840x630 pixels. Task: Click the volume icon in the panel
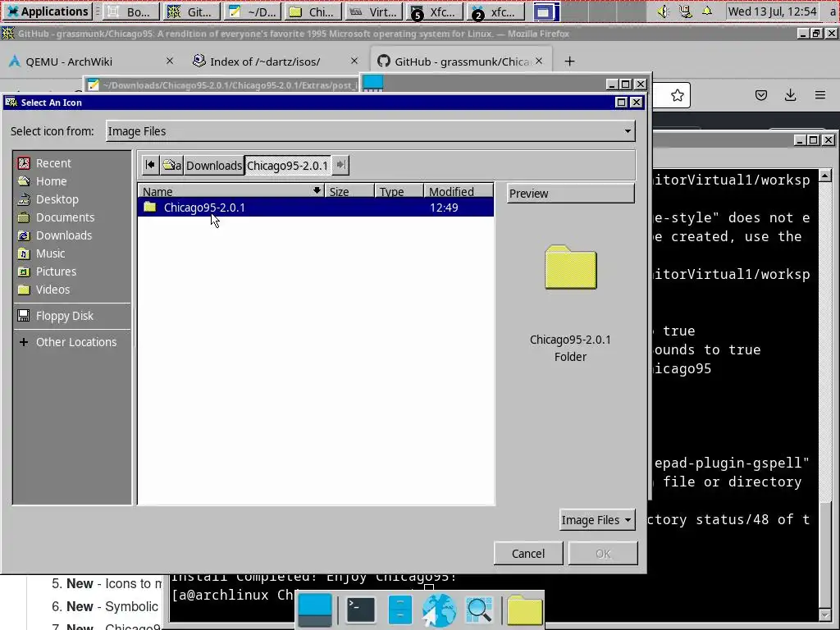pos(663,11)
